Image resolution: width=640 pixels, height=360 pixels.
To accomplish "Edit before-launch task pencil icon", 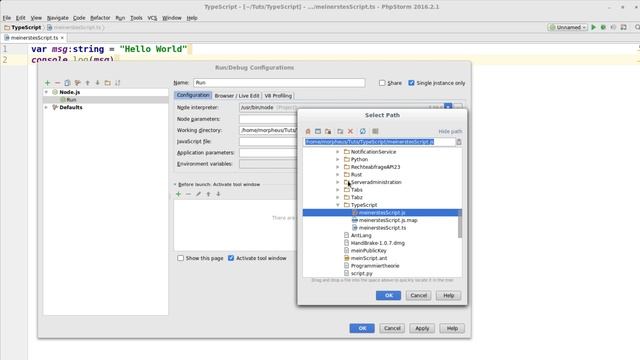I will coord(198,194).
